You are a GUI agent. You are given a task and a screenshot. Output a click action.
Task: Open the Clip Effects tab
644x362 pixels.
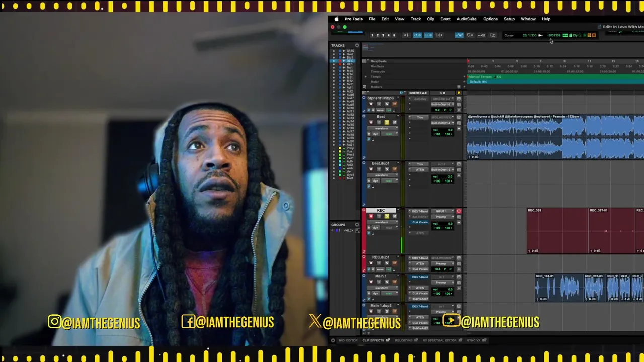(x=376, y=340)
